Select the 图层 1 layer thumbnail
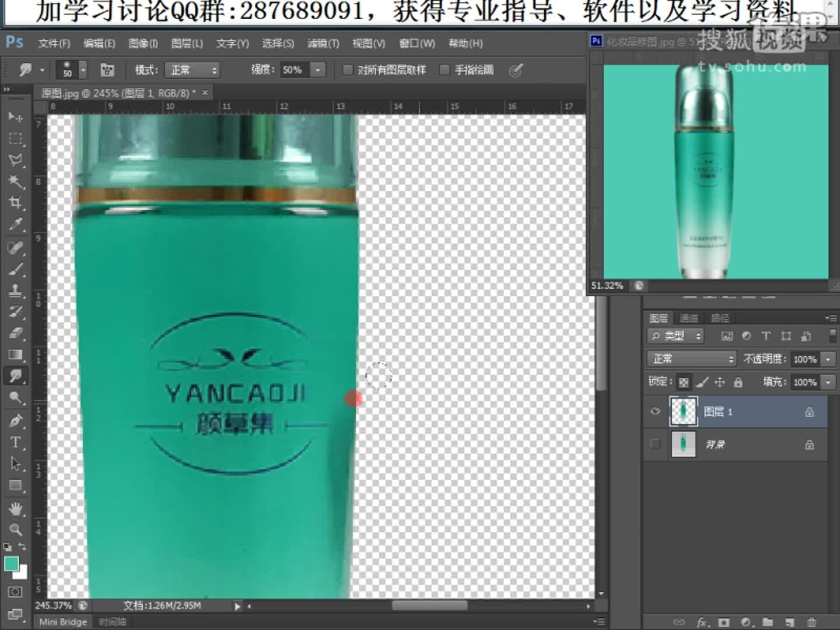The width and height of the screenshot is (840, 630). [x=683, y=411]
